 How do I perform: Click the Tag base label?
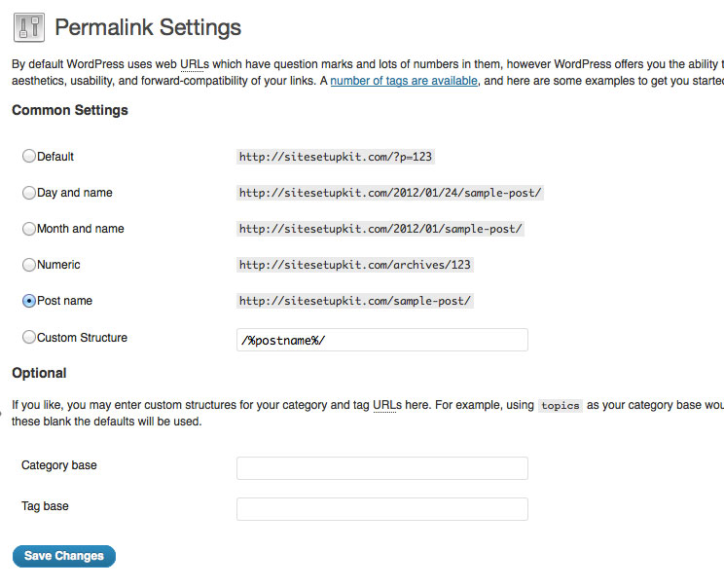(x=45, y=506)
